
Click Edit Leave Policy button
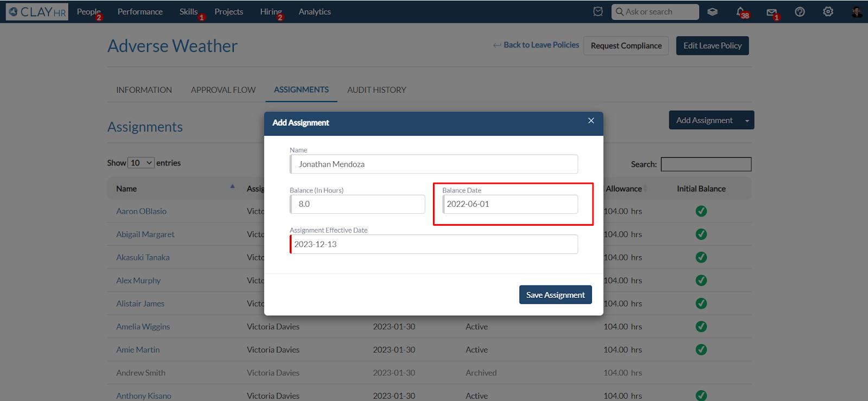click(x=712, y=46)
